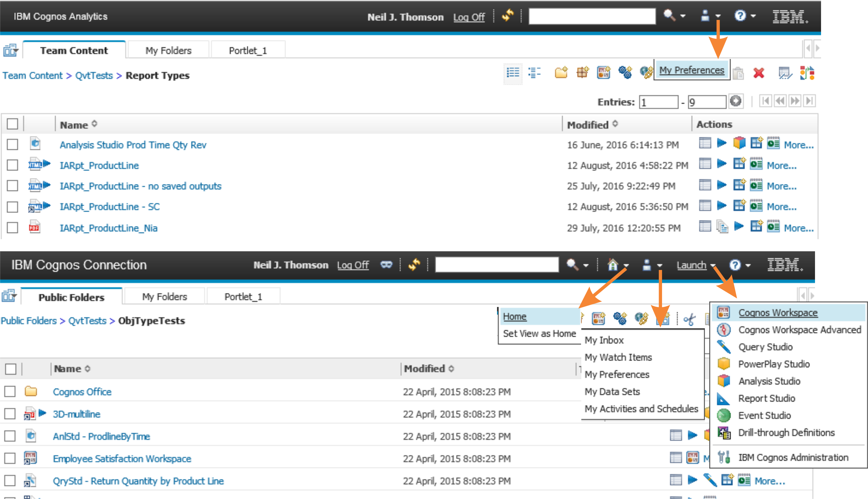
Task: Check the checkbox next to IARpt_ProductLine
Action: (x=13, y=165)
